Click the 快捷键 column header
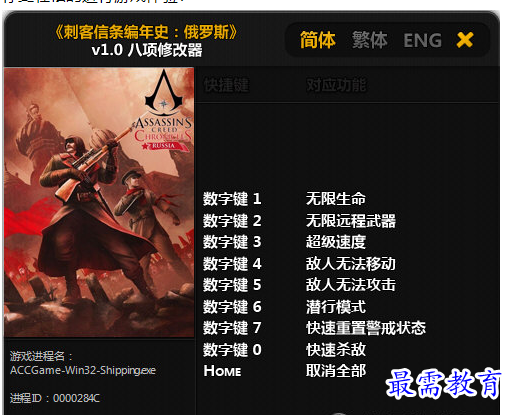This screenshot has height=415, width=510. [x=226, y=85]
